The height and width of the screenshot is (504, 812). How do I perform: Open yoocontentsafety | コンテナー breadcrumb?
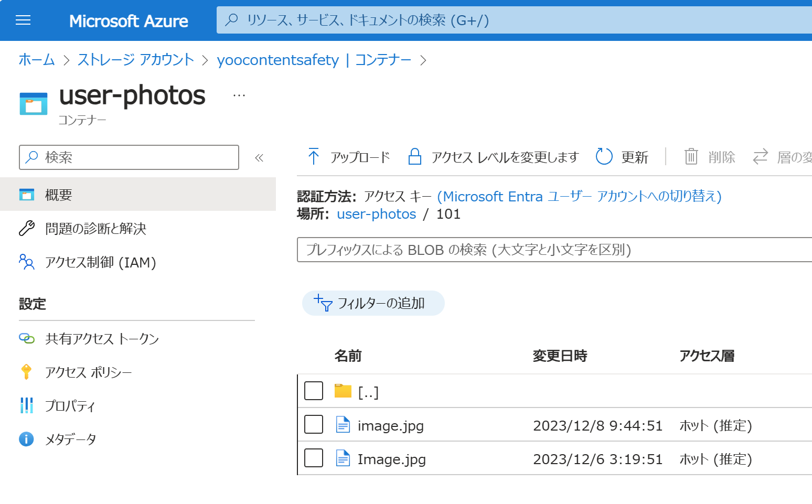click(x=314, y=60)
